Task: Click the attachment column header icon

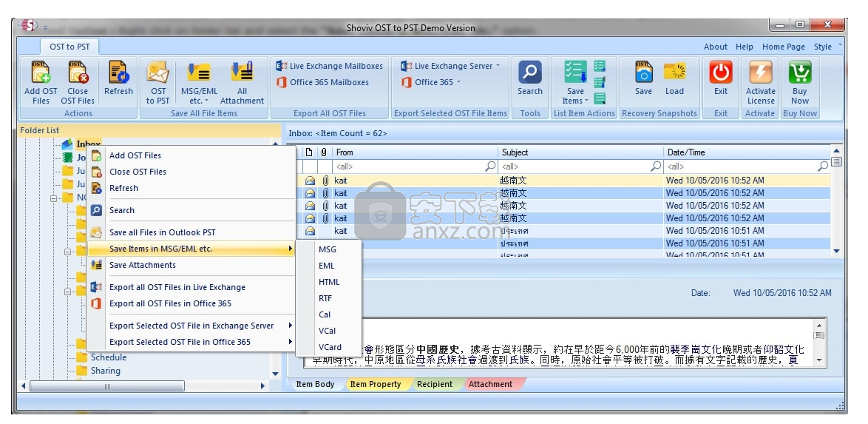Action: (x=324, y=152)
